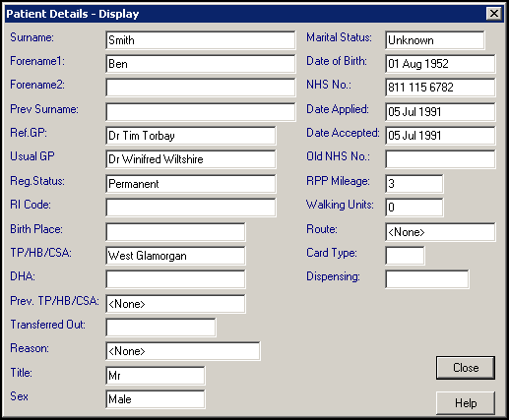Click the empty Prev Surname field

(201, 112)
